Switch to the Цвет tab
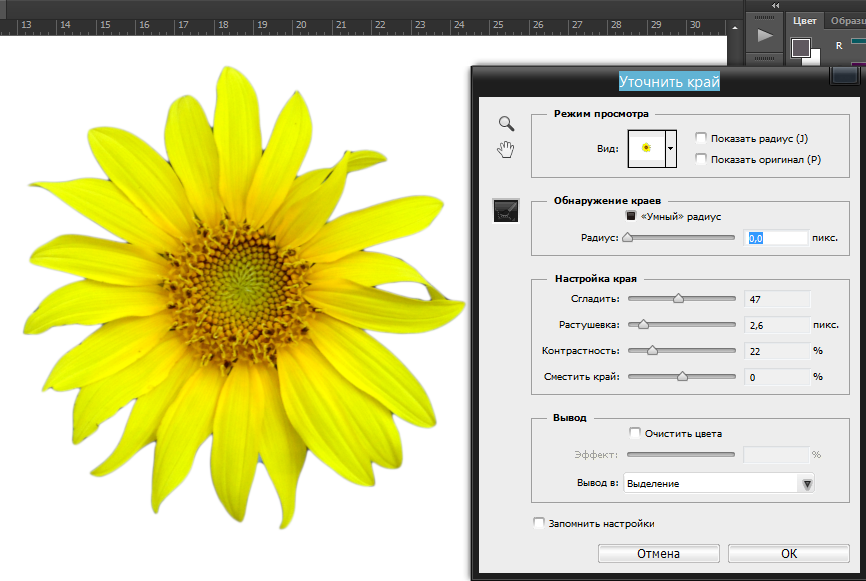The width and height of the screenshot is (866, 581). coord(804,20)
